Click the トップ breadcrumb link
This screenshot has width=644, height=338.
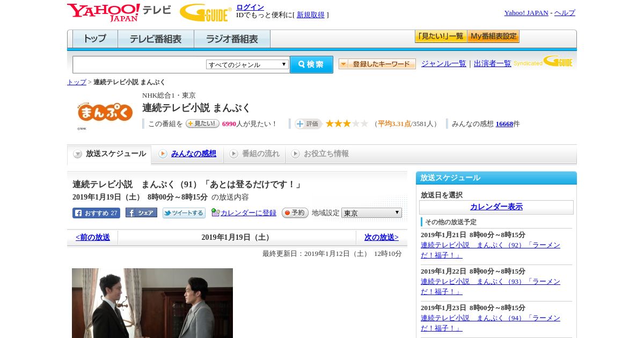[x=77, y=82]
